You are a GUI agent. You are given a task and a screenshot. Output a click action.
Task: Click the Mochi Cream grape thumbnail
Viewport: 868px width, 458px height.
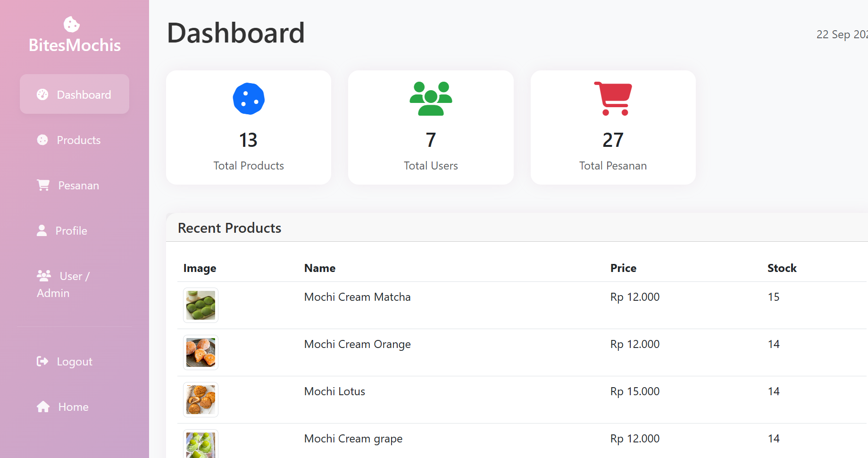(200, 444)
